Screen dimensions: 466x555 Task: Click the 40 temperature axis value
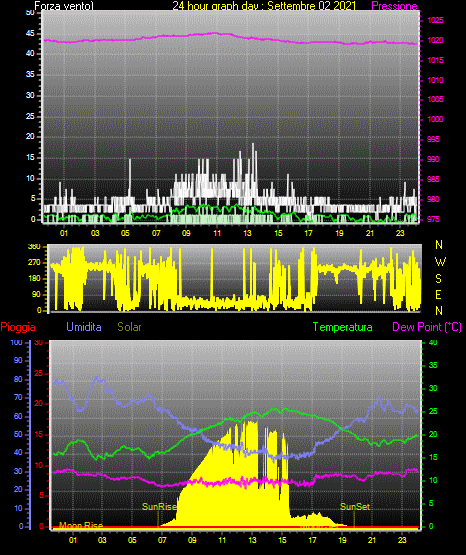pyautogui.click(x=433, y=342)
